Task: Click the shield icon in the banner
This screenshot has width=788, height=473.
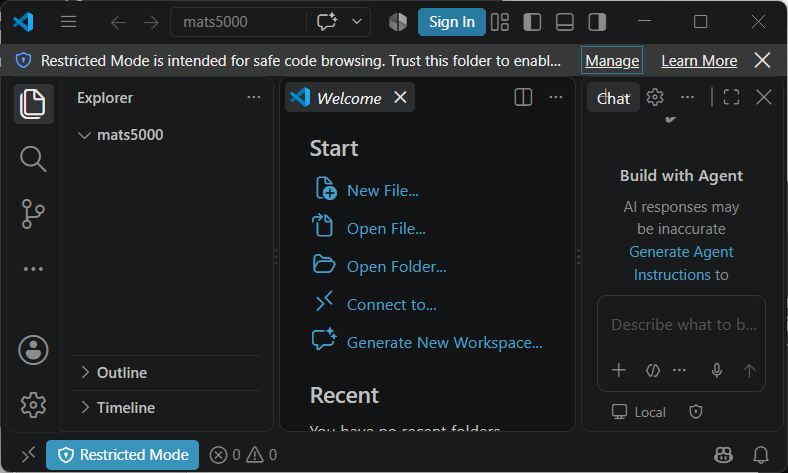Action: click(23, 60)
